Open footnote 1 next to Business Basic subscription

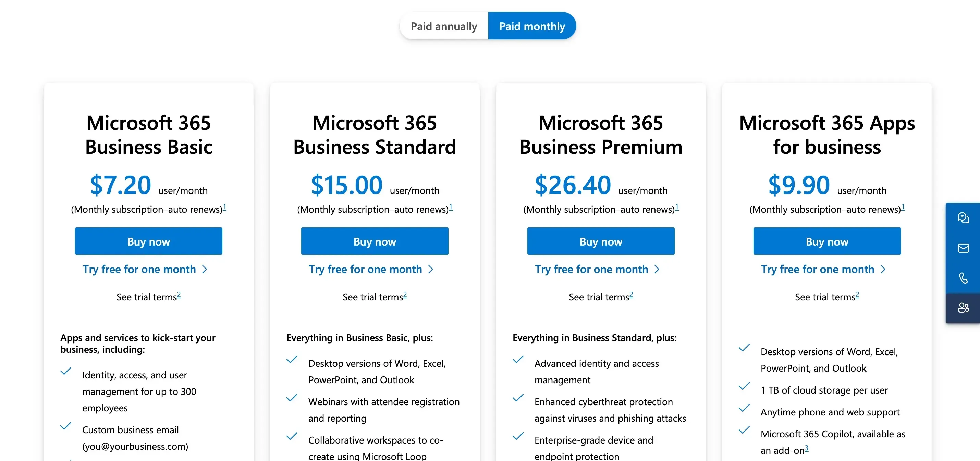coord(224,207)
